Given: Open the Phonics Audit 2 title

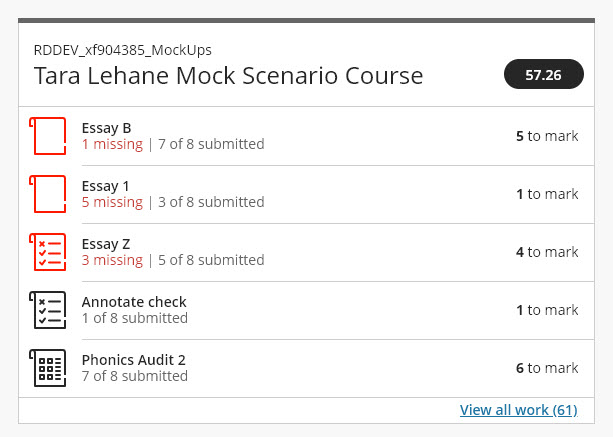Looking at the screenshot, I should pyautogui.click(x=133, y=359).
